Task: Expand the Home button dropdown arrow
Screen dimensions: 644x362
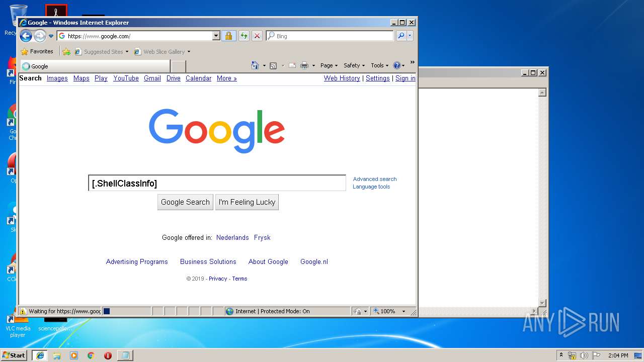Action: click(264, 65)
